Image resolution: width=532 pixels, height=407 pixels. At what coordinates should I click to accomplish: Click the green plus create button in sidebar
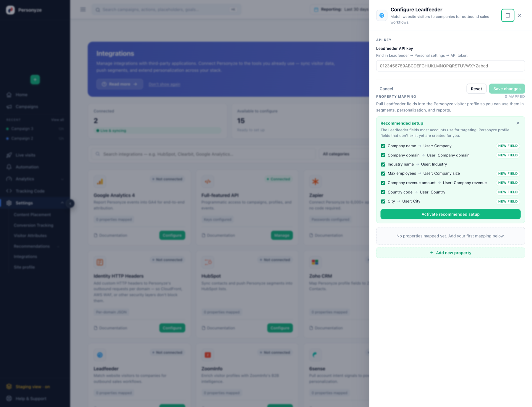(x=35, y=80)
